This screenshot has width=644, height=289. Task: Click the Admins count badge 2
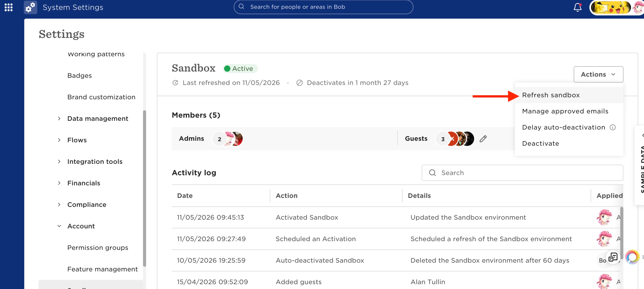[x=219, y=139]
